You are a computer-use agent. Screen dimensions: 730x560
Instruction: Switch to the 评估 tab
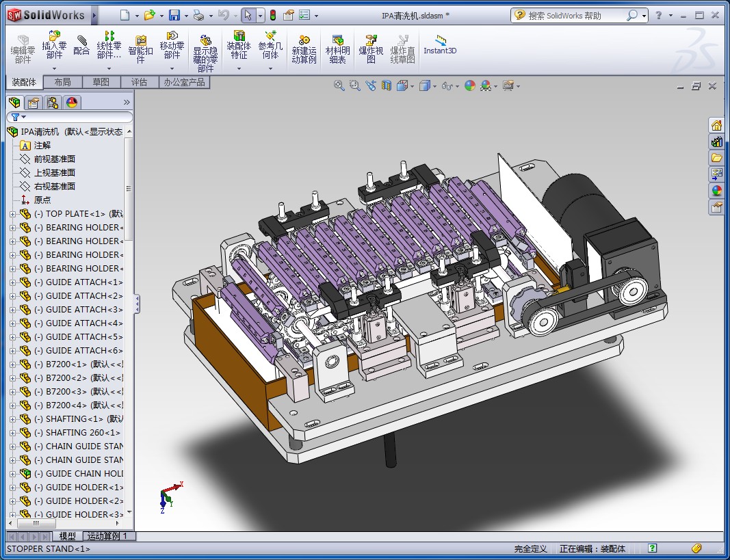[x=139, y=82]
